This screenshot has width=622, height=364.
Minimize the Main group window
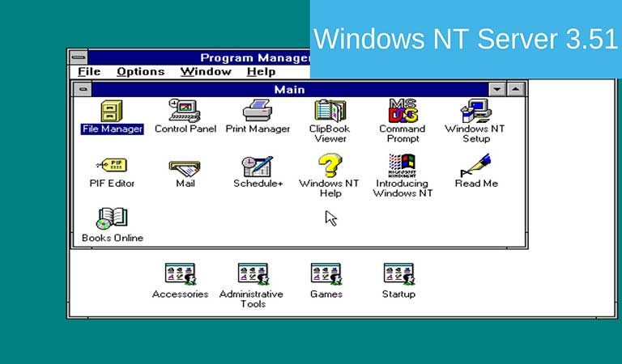[x=497, y=89]
